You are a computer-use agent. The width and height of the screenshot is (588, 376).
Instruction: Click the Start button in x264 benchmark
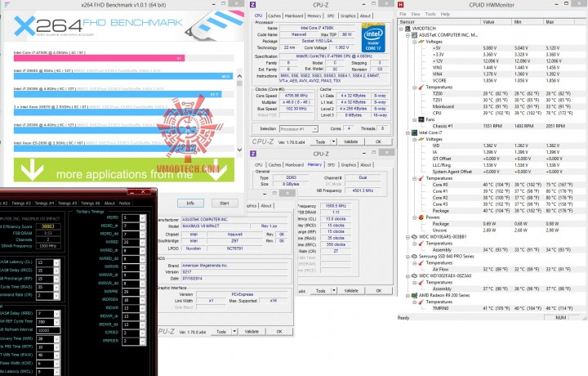click(225, 203)
